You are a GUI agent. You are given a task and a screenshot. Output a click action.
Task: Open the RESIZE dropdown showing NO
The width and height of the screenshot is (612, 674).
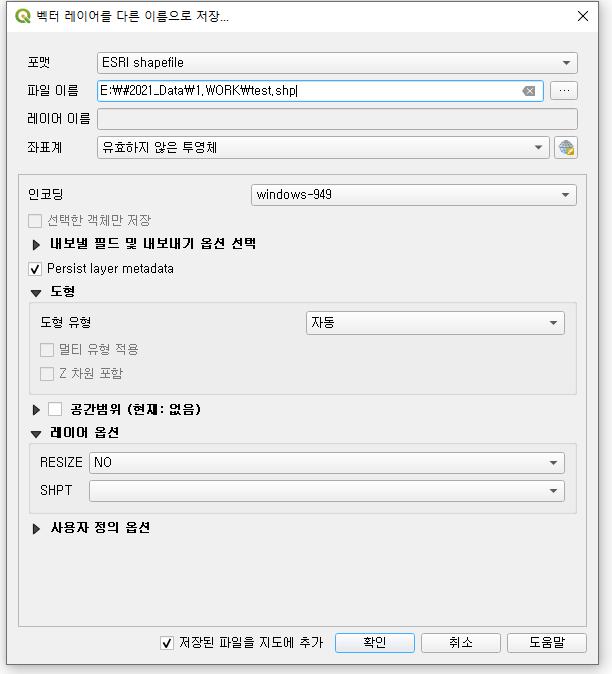327,463
